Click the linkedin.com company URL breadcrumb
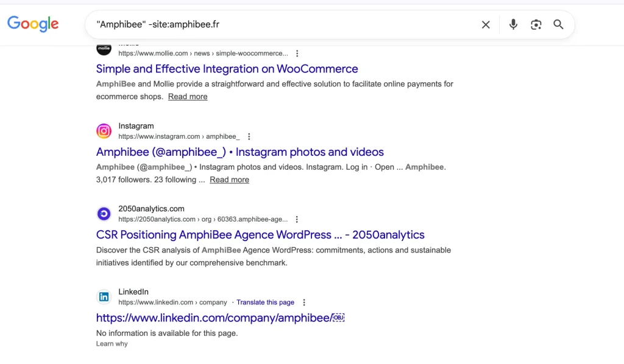The image size is (624, 364). pyautogui.click(x=172, y=303)
